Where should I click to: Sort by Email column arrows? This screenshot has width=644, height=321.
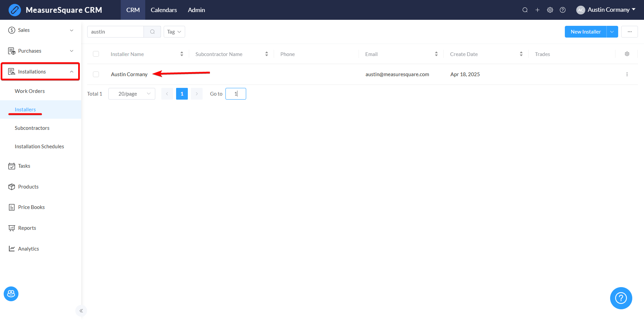click(x=436, y=54)
